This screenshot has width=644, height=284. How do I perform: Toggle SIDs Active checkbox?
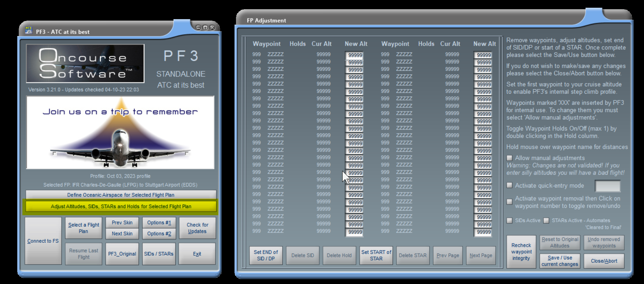pyautogui.click(x=509, y=220)
